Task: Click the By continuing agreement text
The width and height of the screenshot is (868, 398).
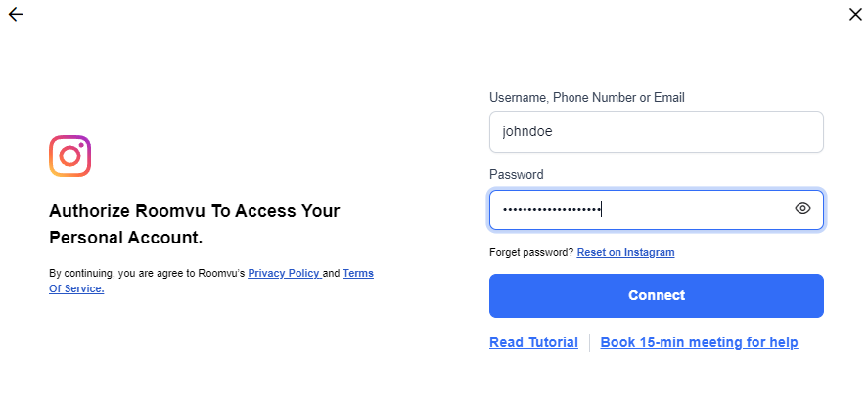Action: click(x=147, y=273)
